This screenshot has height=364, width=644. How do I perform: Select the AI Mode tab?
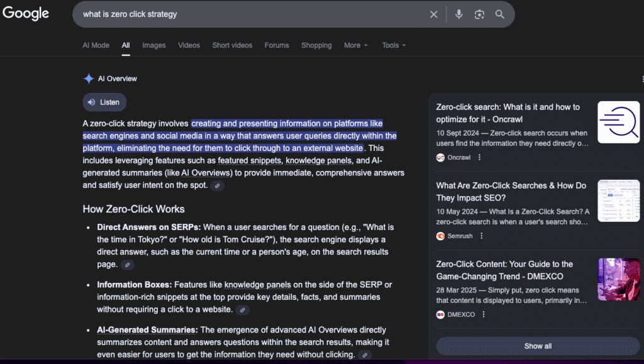[x=96, y=45]
